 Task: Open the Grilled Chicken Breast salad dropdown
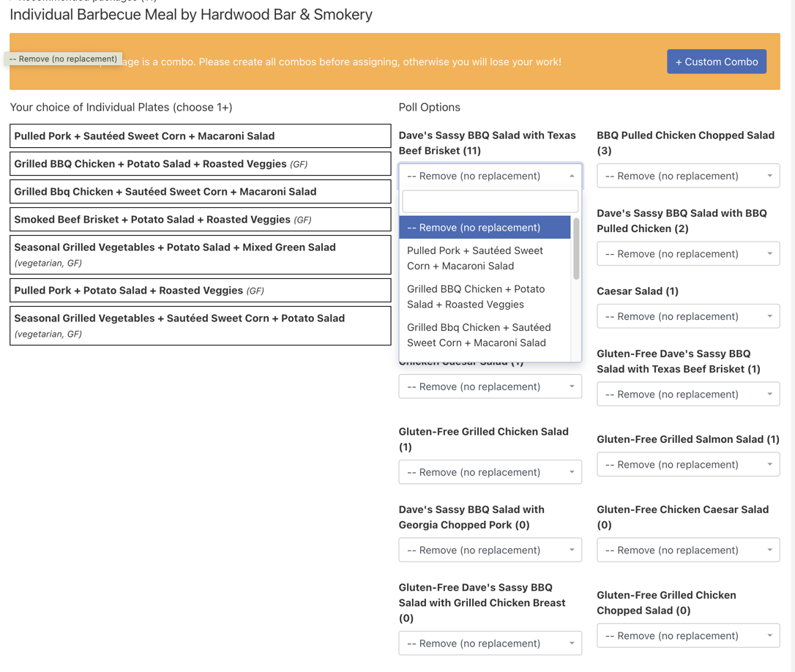tap(489, 643)
